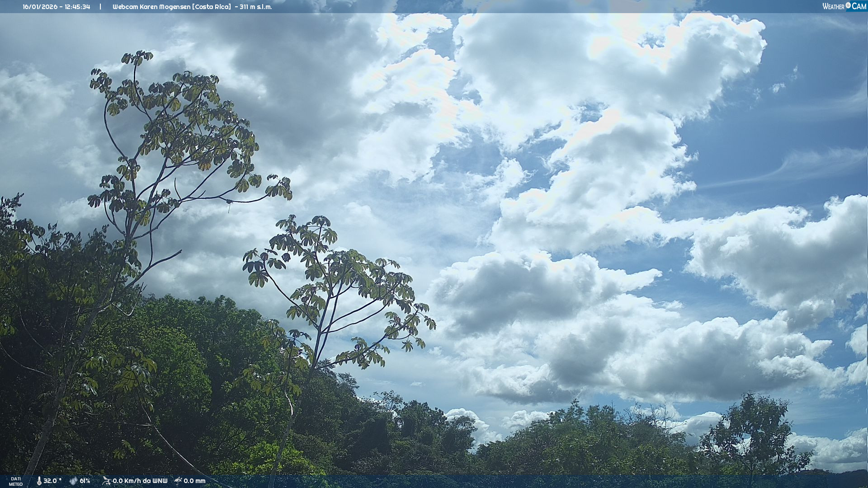Click the word CAM in the top-right logo
The width and height of the screenshot is (868, 488).
859,6
